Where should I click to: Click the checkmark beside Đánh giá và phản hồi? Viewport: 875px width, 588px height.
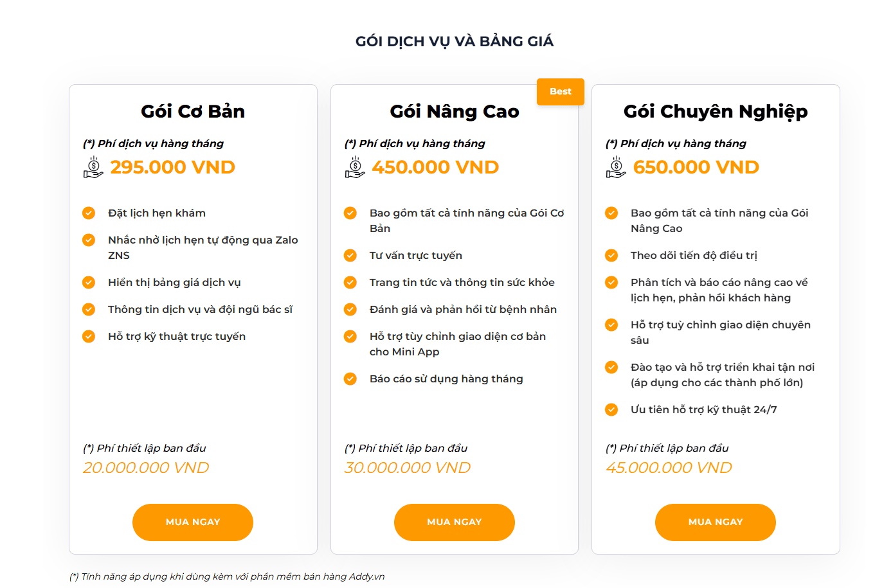(350, 309)
